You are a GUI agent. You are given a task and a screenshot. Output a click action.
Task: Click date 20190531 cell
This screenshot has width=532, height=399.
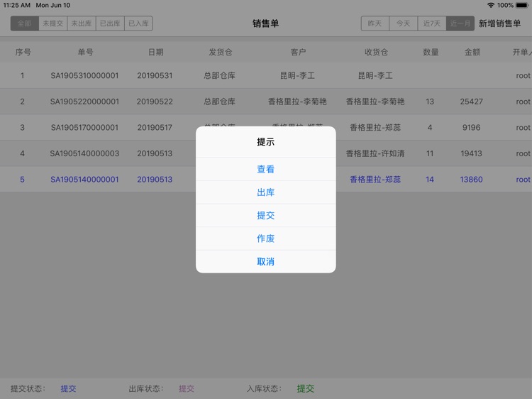155,75
